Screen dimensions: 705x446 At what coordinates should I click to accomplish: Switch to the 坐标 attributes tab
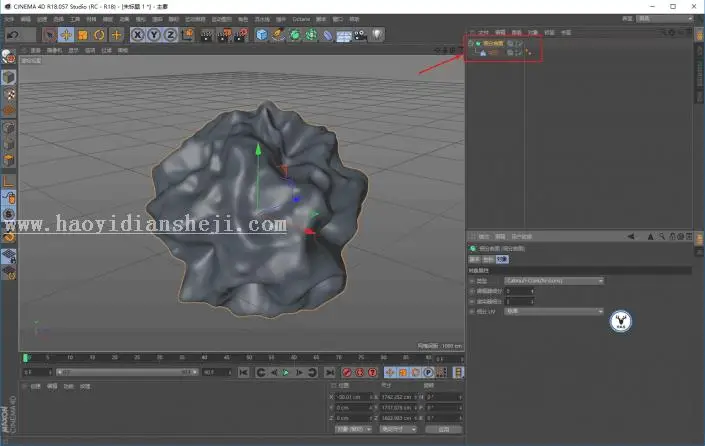pos(488,259)
